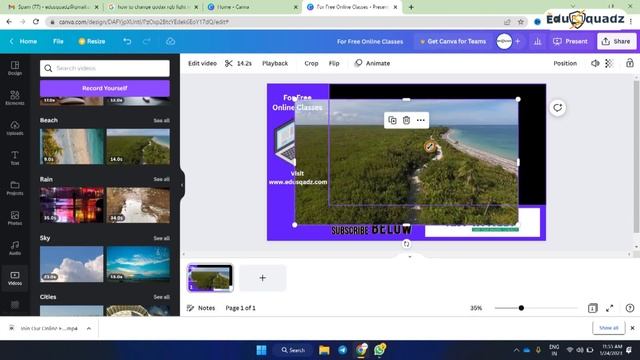
Task: Select the Crop option
Action: [x=311, y=63]
